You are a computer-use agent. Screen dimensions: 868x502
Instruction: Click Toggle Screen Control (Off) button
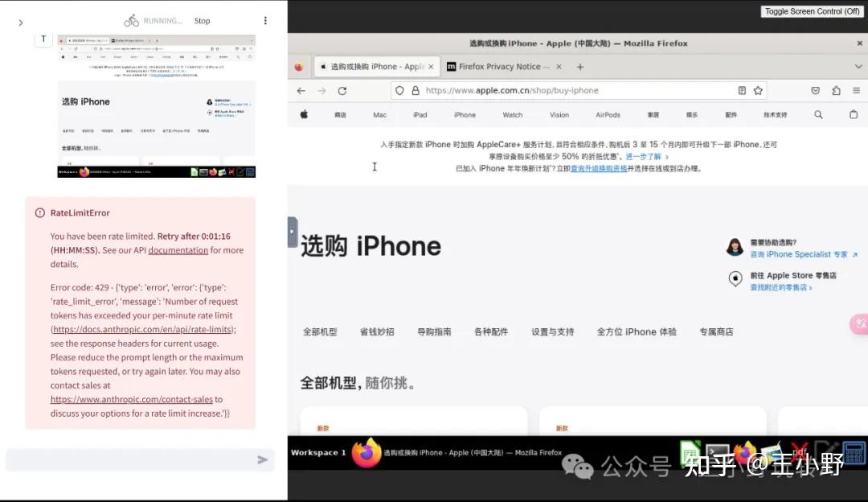(812, 11)
